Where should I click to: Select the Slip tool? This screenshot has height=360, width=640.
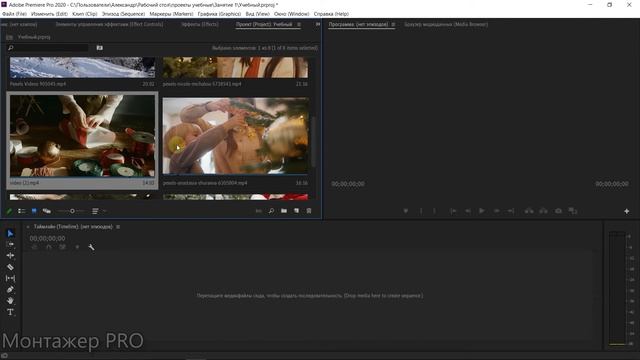pyautogui.click(x=10, y=278)
